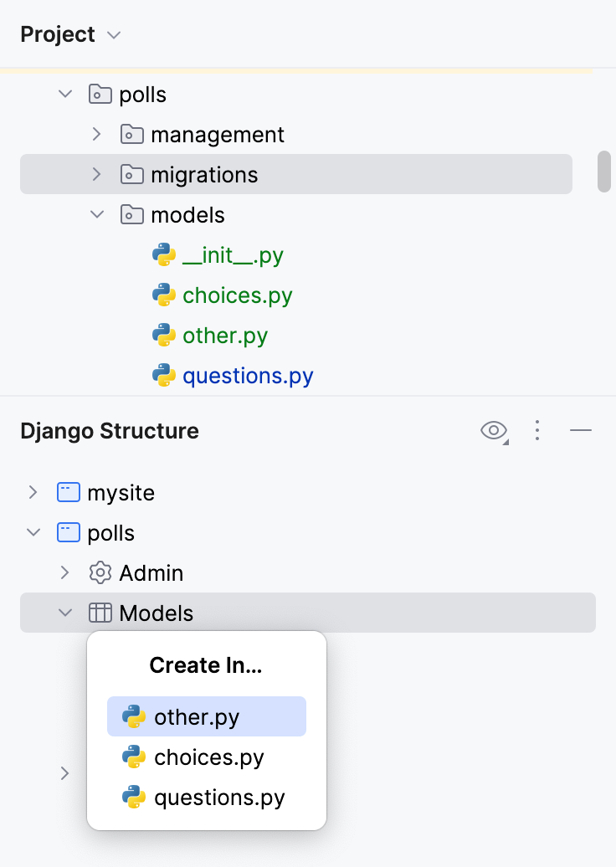Click the mysite app icon
This screenshot has height=867, width=616.
[x=68, y=492]
